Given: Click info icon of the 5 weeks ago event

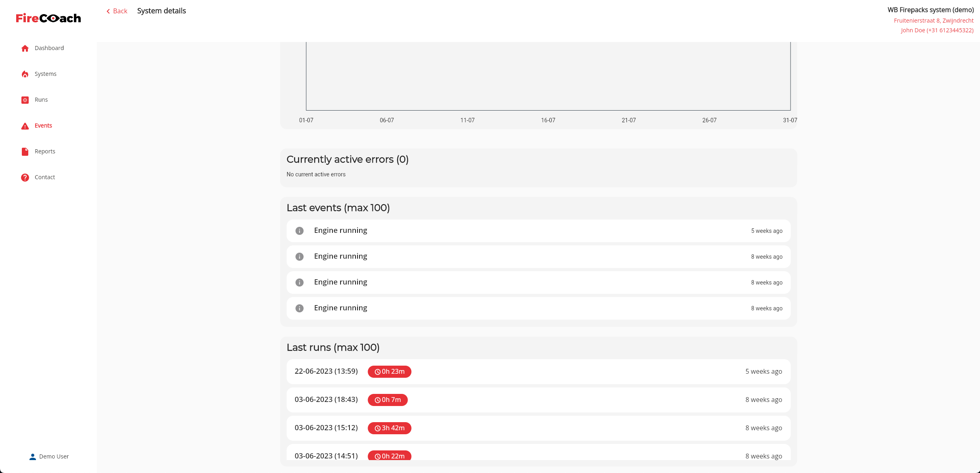Looking at the screenshot, I should [x=299, y=231].
